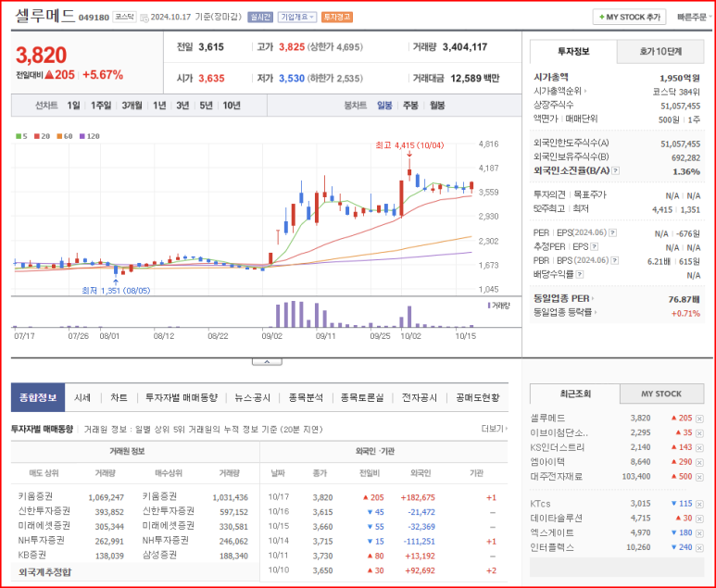Viewport: 716px width, 588px height.
Task: Click the calendar icon beside the date
Action: [x=144, y=18]
